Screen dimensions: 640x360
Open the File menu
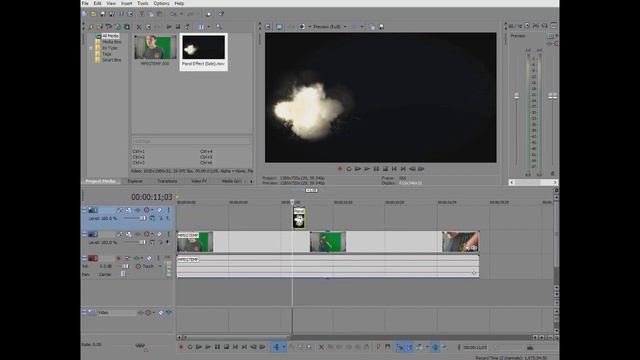coord(85,3)
